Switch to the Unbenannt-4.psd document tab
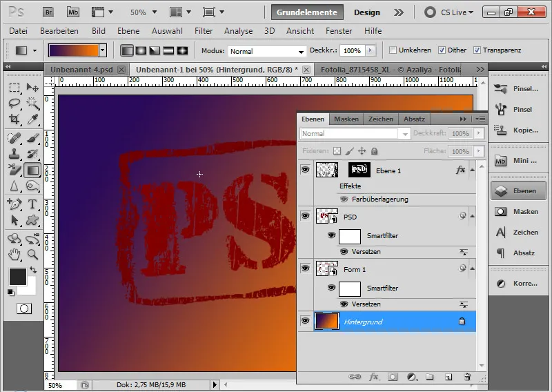 click(x=81, y=70)
